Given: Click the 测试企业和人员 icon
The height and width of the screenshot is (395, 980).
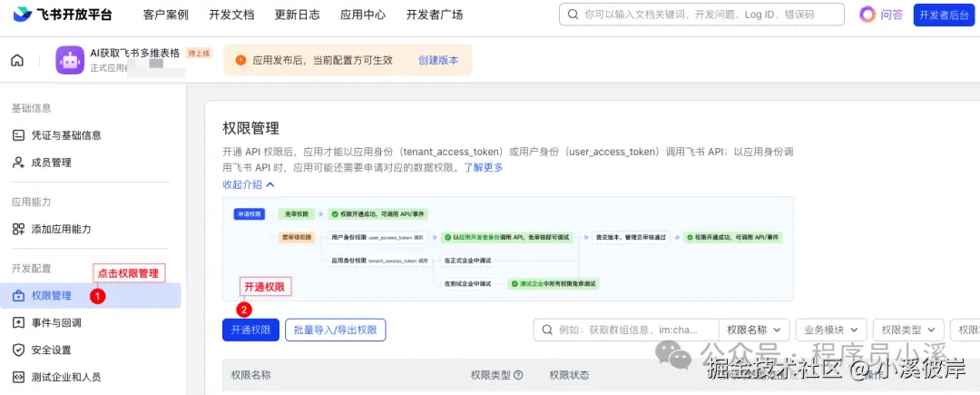Looking at the screenshot, I should coord(18,377).
